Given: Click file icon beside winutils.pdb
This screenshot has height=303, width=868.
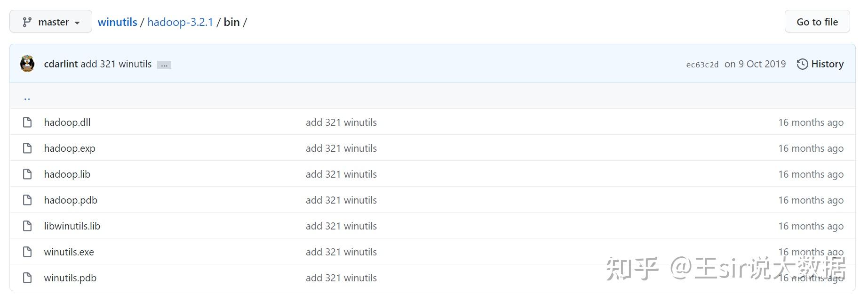Looking at the screenshot, I should [x=28, y=278].
